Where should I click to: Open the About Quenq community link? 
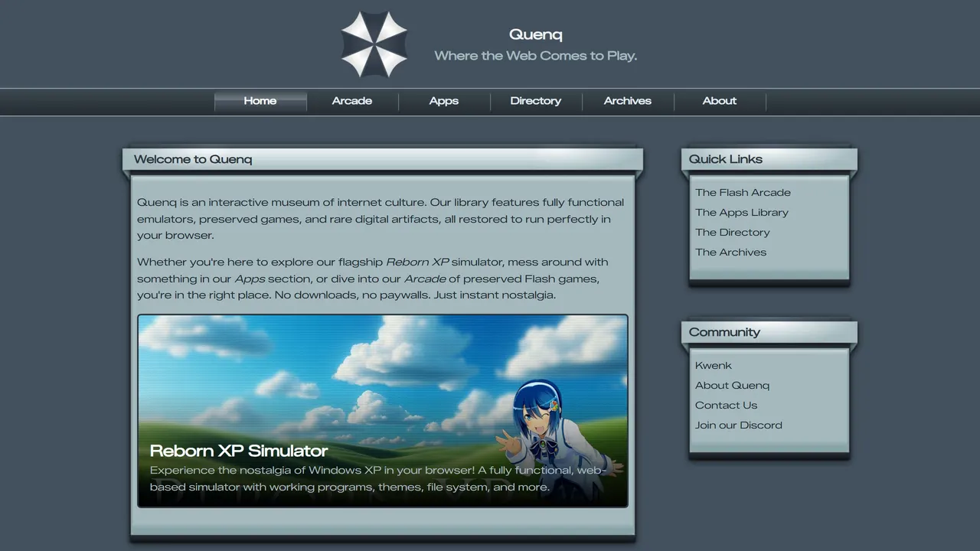coord(732,386)
